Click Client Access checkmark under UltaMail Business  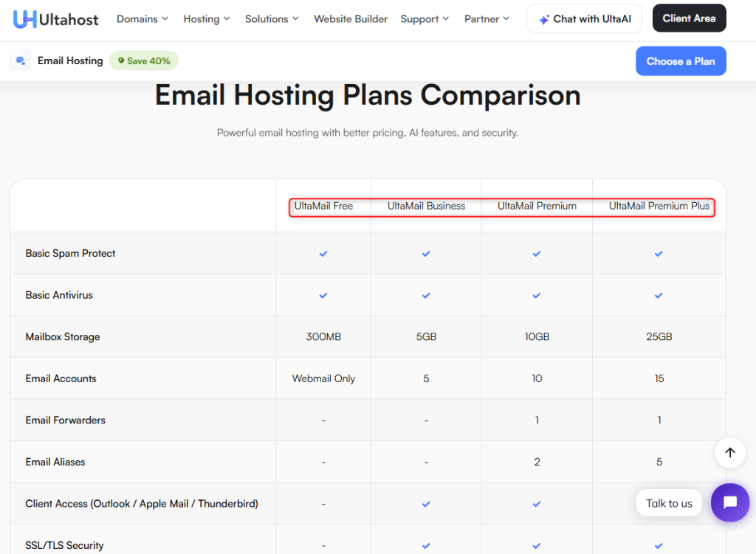426,504
